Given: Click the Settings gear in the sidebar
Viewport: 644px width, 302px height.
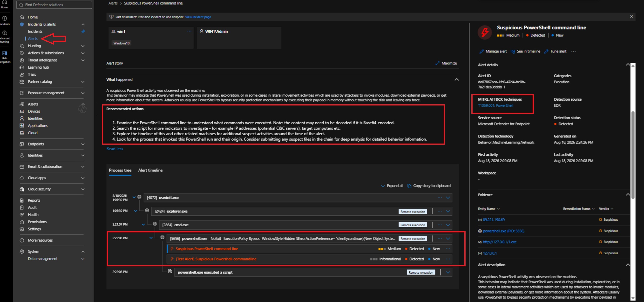Looking at the screenshot, I should coord(22,229).
